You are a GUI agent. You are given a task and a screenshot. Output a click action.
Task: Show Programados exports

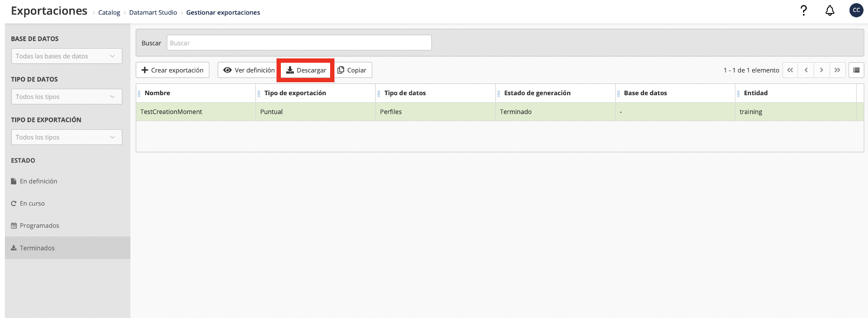[x=39, y=226]
